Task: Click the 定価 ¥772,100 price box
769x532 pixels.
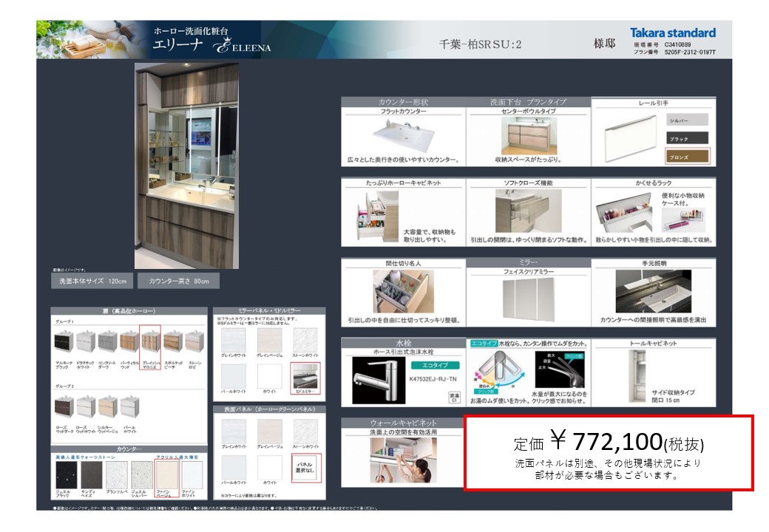Action: point(609,452)
